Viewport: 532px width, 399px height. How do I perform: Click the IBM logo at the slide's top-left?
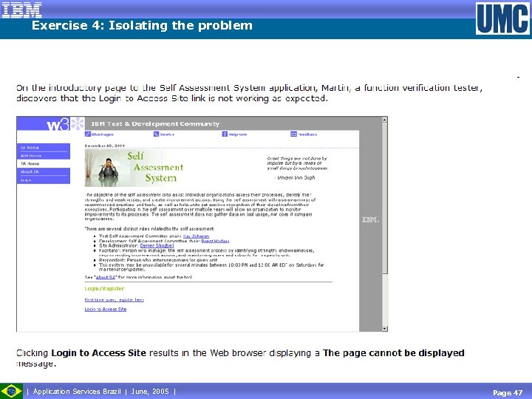tap(21, 10)
